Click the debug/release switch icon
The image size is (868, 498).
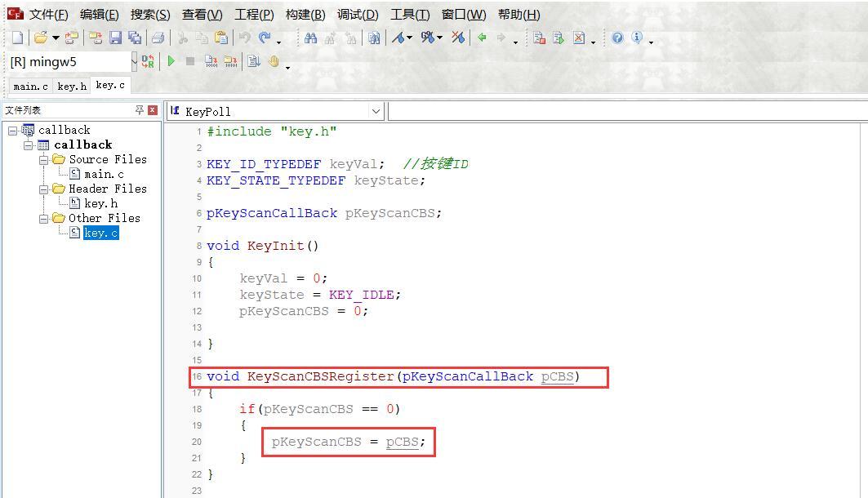148,61
